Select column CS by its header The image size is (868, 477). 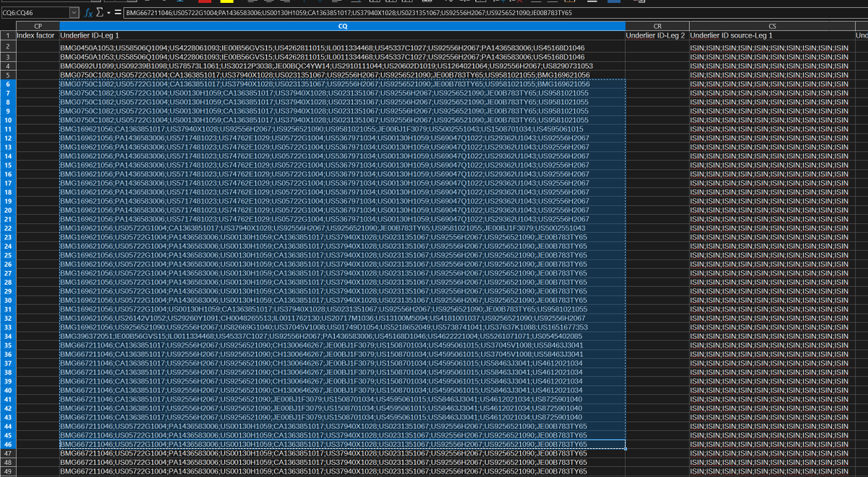pos(771,26)
